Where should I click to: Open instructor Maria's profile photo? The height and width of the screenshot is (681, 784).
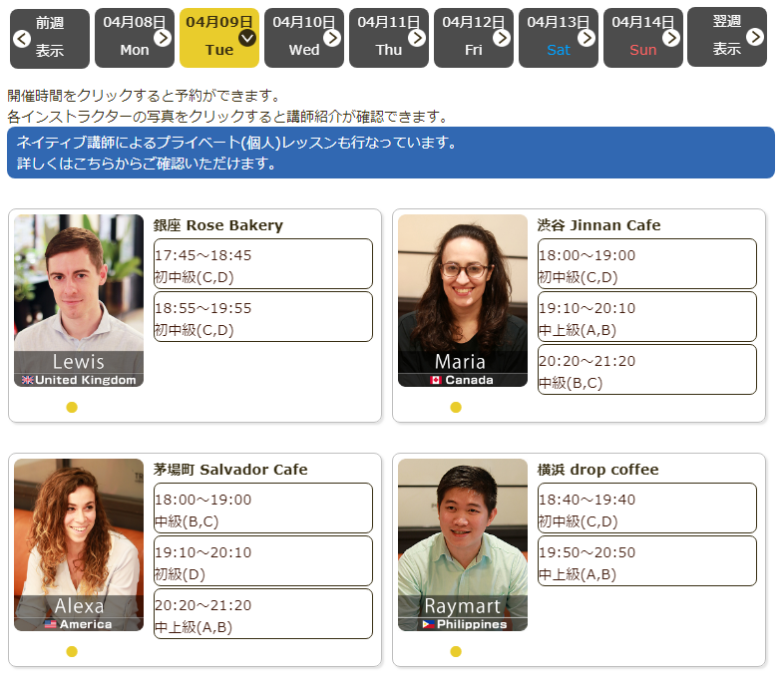462,299
